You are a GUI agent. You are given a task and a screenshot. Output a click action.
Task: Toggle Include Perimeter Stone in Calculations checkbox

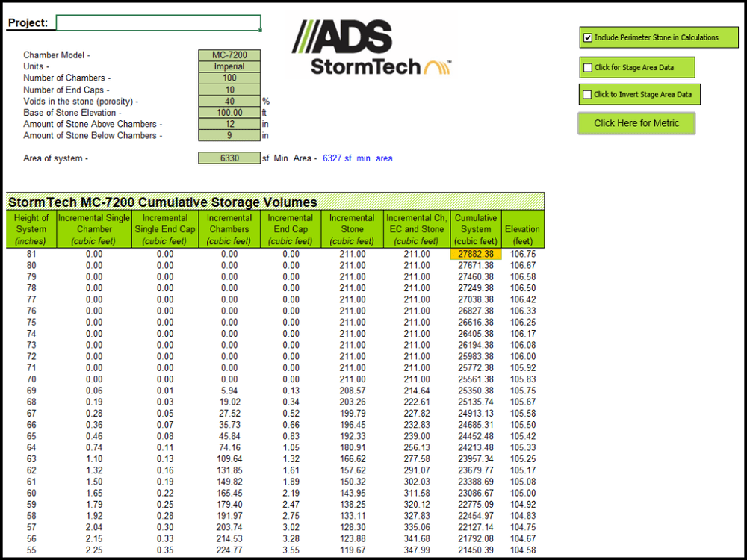pos(589,37)
